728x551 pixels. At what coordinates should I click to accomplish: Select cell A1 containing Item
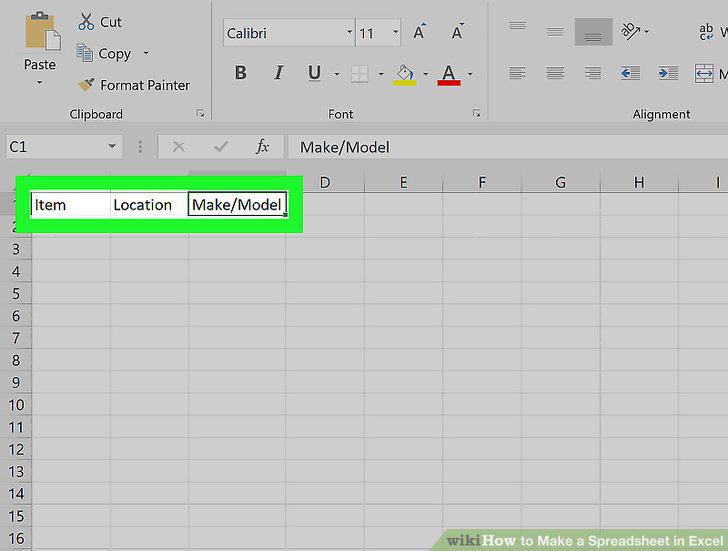pyautogui.click(x=71, y=205)
